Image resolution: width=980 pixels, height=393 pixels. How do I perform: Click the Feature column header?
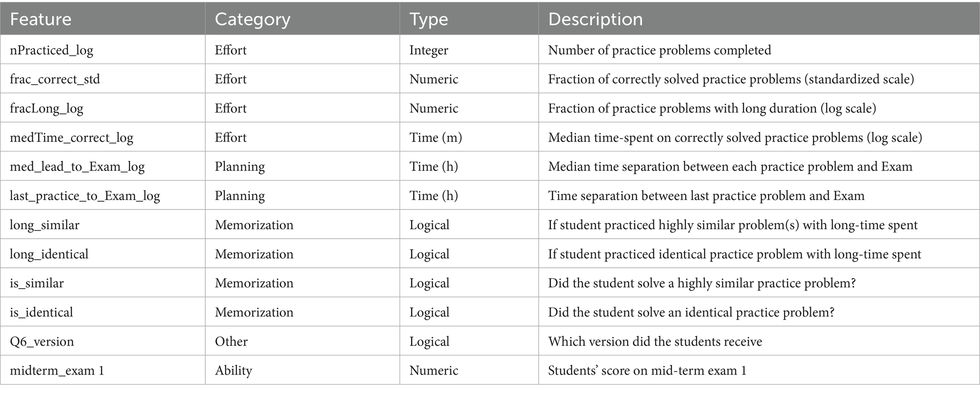tap(41, 19)
